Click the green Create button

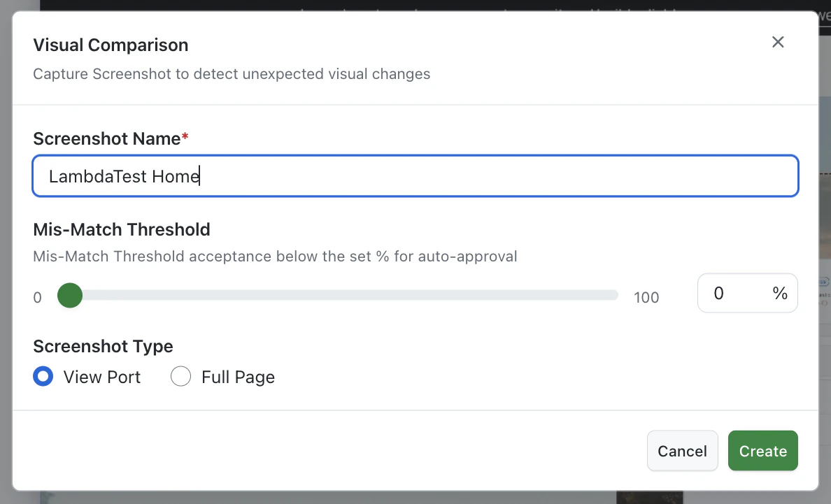tap(762, 451)
